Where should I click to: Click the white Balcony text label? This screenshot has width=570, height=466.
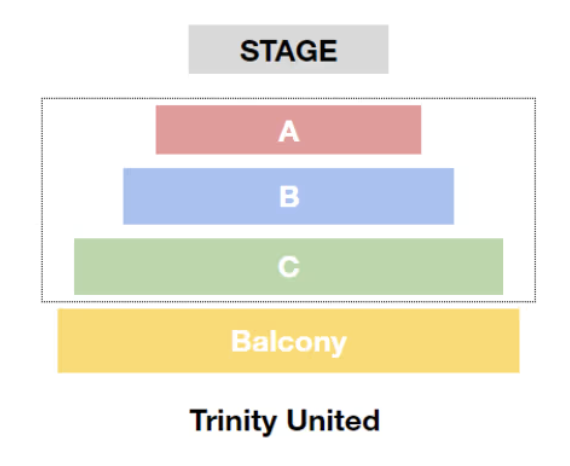(x=289, y=342)
